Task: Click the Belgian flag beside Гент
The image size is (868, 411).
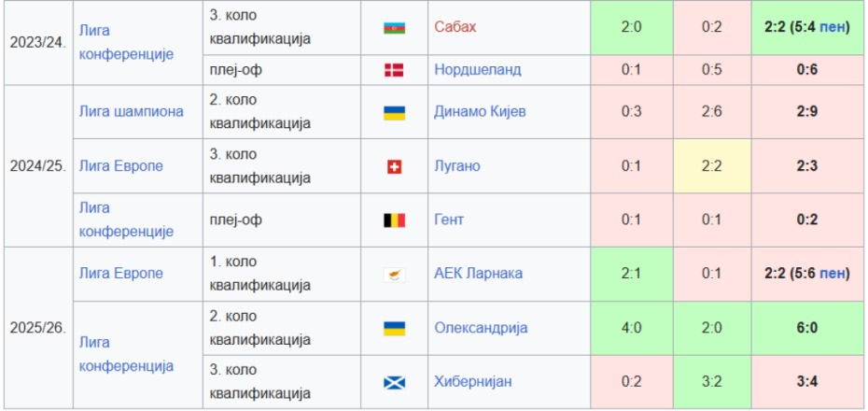Action: (x=394, y=220)
